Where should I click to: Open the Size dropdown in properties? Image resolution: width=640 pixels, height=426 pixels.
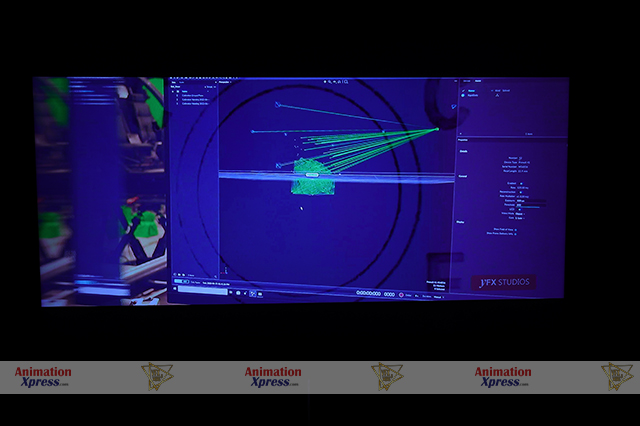point(518,217)
